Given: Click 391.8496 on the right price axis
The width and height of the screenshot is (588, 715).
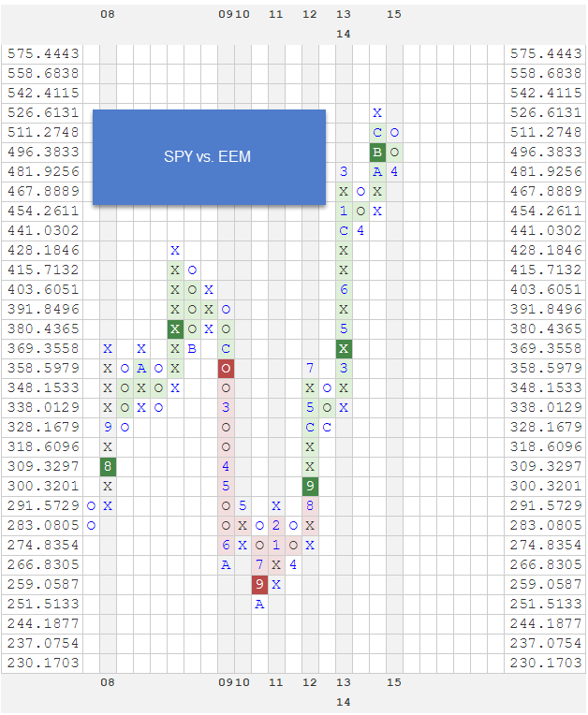Looking at the screenshot, I should click(x=546, y=309).
